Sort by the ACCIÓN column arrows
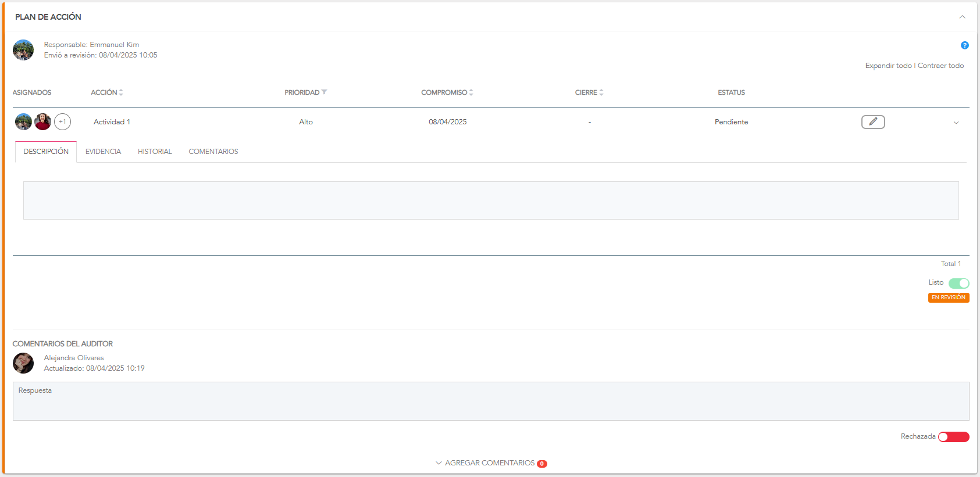 tap(121, 92)
